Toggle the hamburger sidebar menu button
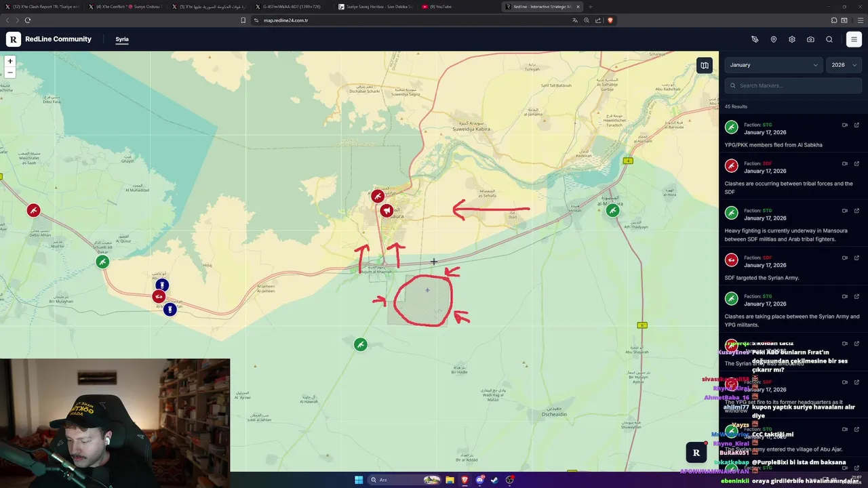The image size is (868, 488). [854, 39]
